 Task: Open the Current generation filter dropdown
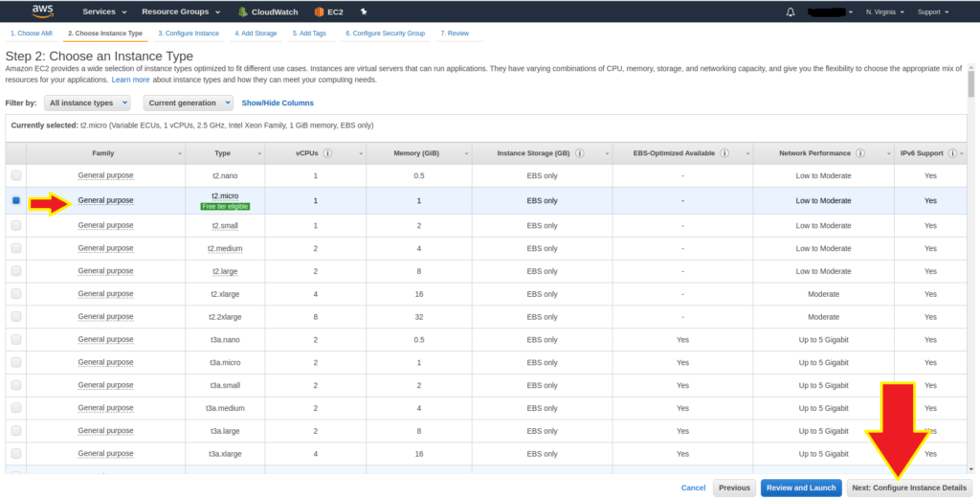pos(189,102)
